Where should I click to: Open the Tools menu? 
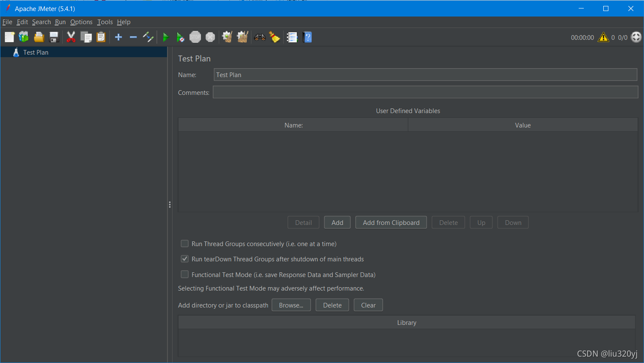pos(105,22)
